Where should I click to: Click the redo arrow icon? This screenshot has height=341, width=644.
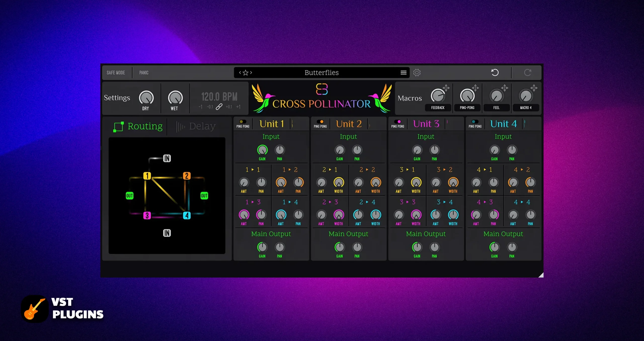coord(528,73)
